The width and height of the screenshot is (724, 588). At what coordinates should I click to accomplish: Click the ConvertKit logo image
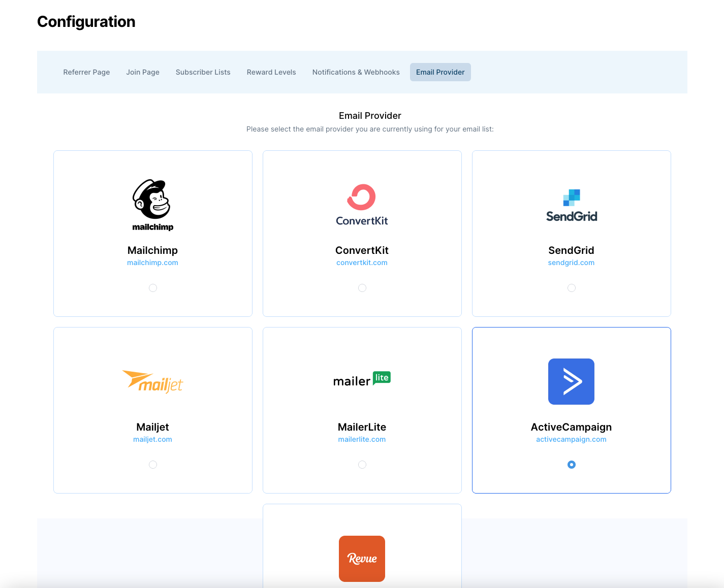362,205
